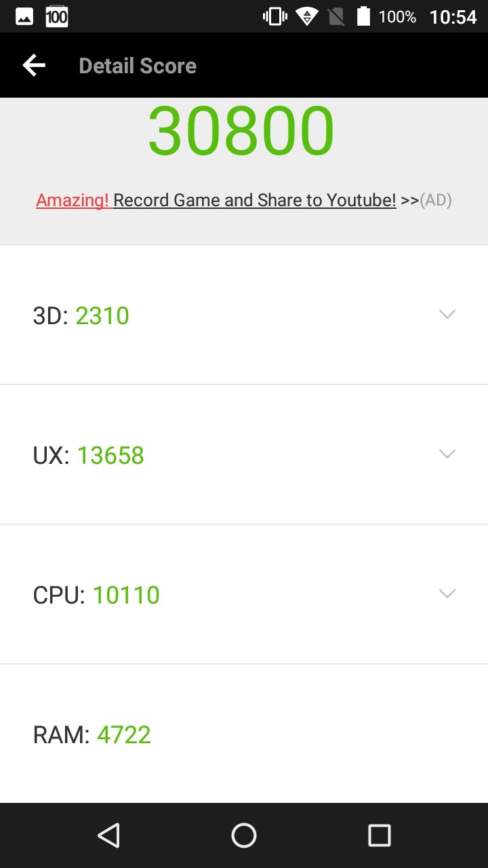Tap the Android home circle button

pyautogui.click(x=244, y=835)
